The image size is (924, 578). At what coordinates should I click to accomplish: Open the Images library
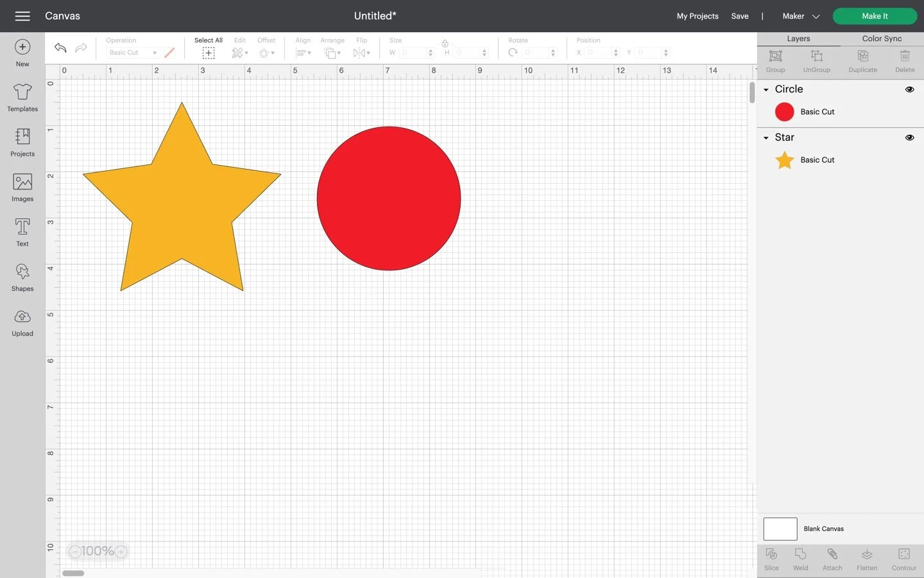tap(22, 188)
